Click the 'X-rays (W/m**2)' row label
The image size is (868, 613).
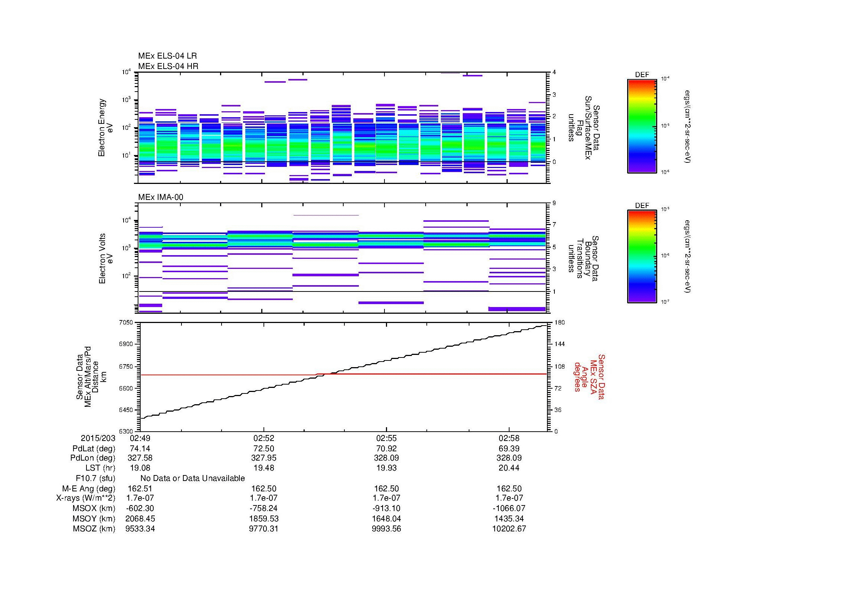86,498
